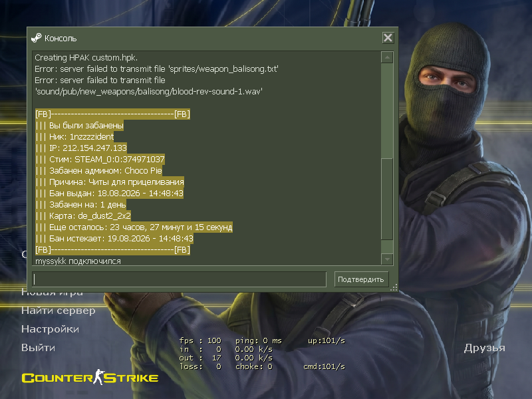
Task: Click the 'choke: 0' readout
Action: click(254, 367)
